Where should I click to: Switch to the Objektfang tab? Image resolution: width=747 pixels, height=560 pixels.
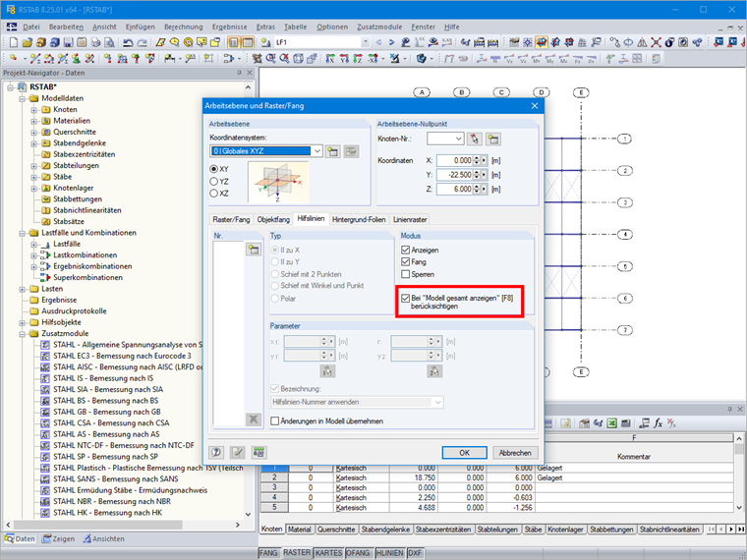click(273, 219)
